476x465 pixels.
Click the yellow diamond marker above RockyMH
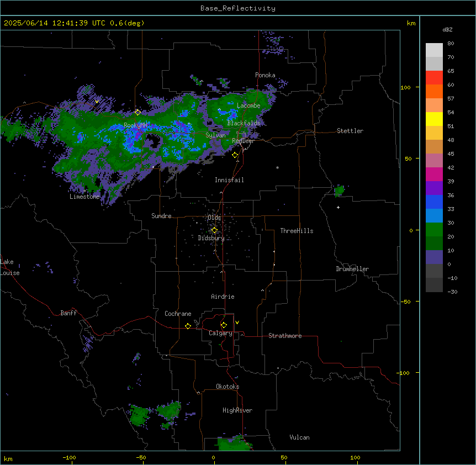pos(137,112)
